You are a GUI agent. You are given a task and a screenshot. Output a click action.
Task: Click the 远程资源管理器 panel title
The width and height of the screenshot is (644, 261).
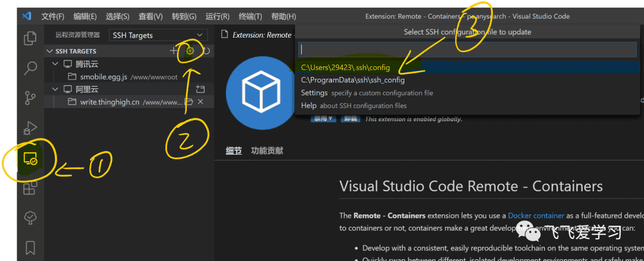click(78, 35)
